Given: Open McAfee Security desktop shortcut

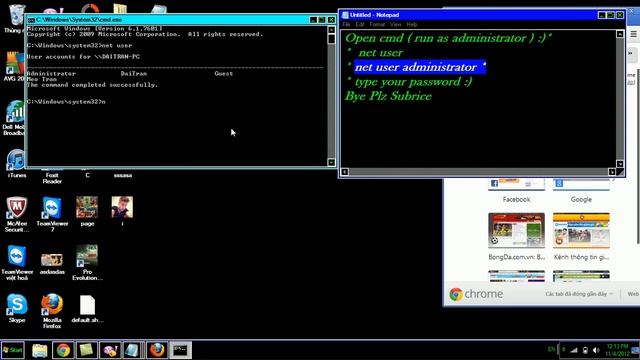Looking at the screenshot, I should (x=17, y=214).
